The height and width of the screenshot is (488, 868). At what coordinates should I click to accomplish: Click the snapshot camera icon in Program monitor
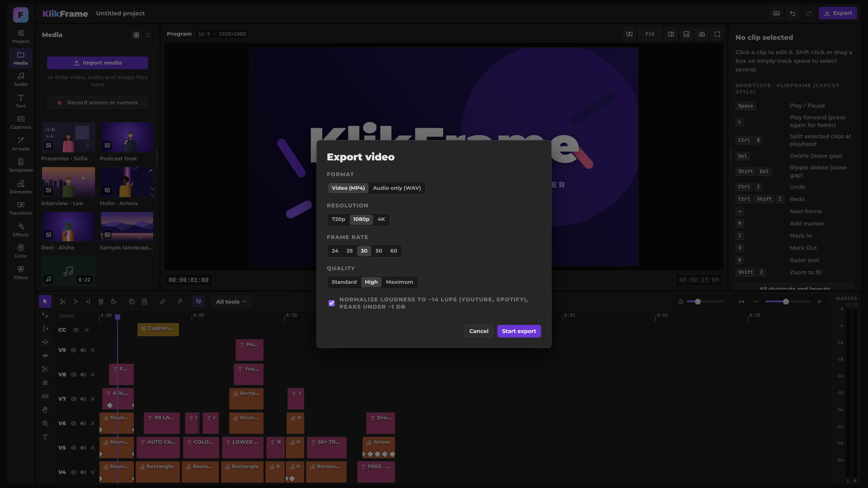point(702,34)
